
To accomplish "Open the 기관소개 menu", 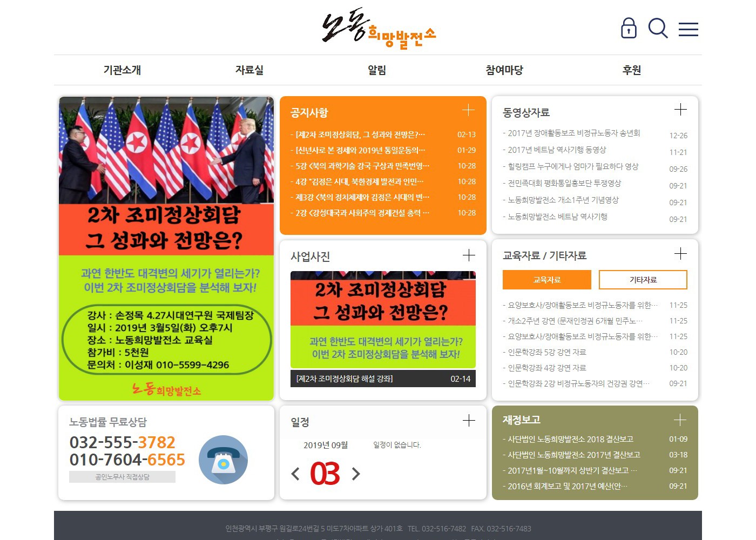I will coord(122,70).
